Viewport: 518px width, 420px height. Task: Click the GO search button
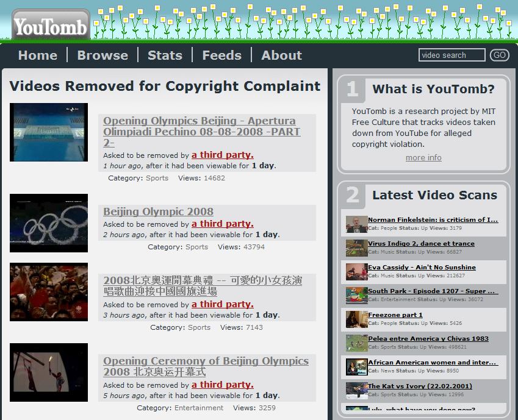coord(499,55)
